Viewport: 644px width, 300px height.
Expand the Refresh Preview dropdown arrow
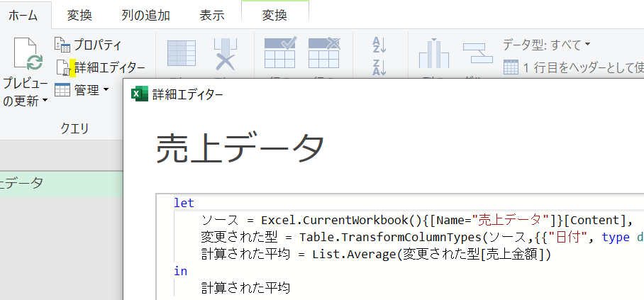click(x=45, y=101)
